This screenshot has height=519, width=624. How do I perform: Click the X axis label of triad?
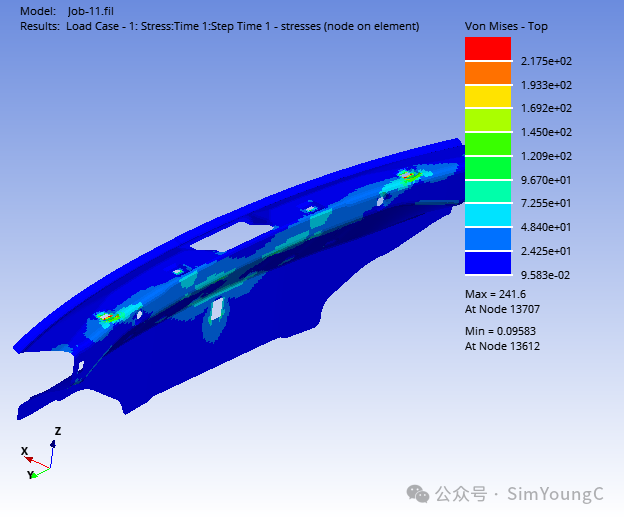pos(25,451)
